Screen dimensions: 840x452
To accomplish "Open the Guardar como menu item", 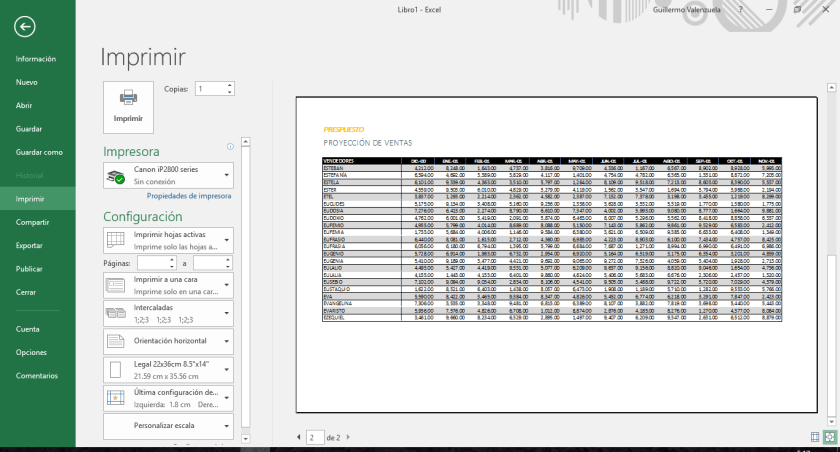I will tap(39, 152).
